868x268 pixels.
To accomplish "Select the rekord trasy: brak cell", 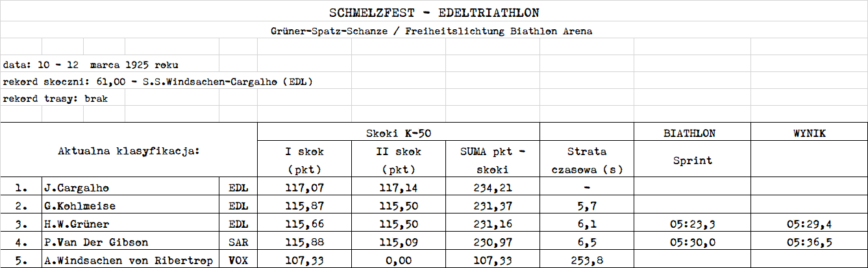I will [55, 99].
